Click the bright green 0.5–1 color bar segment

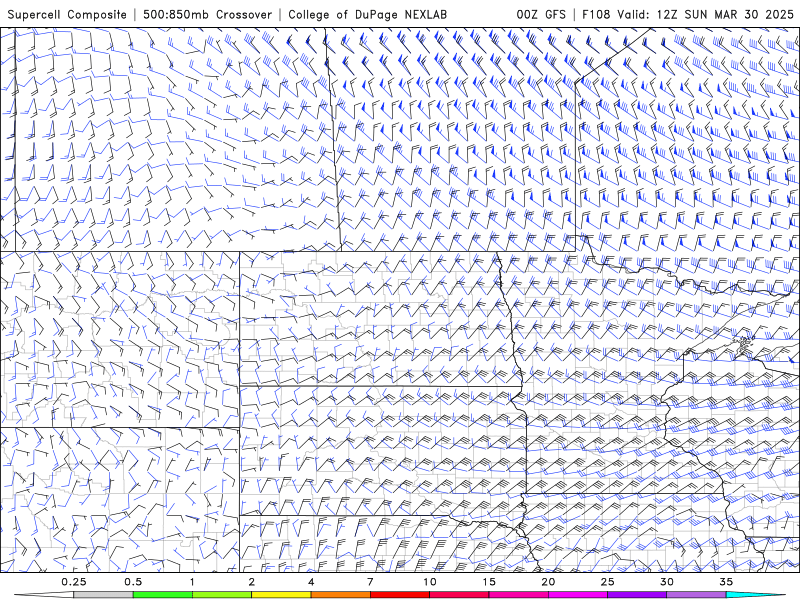pyautogui.click(x=163, y=595)
